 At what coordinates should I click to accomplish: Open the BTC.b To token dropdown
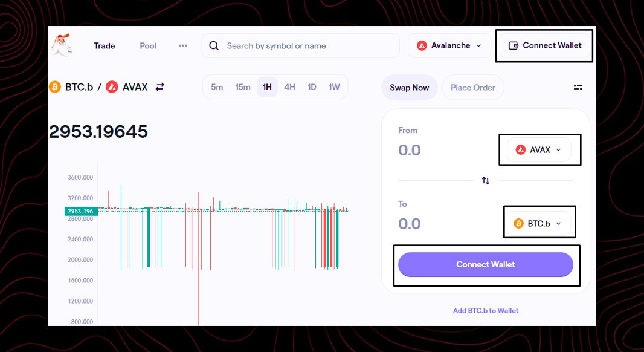tap(538, 224)
